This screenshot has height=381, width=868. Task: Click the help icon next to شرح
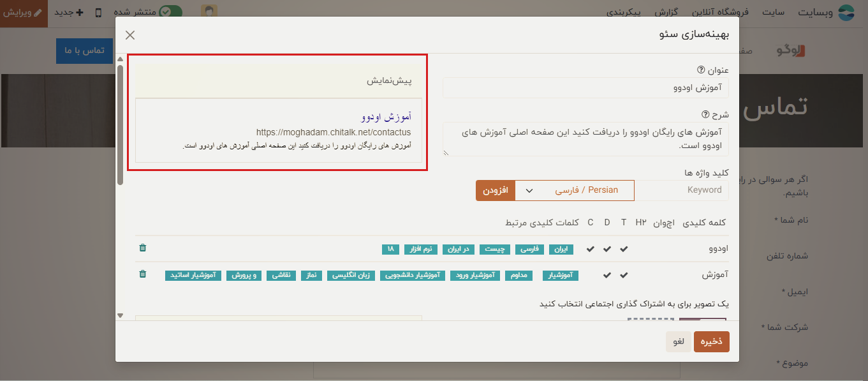pos(705,115)
